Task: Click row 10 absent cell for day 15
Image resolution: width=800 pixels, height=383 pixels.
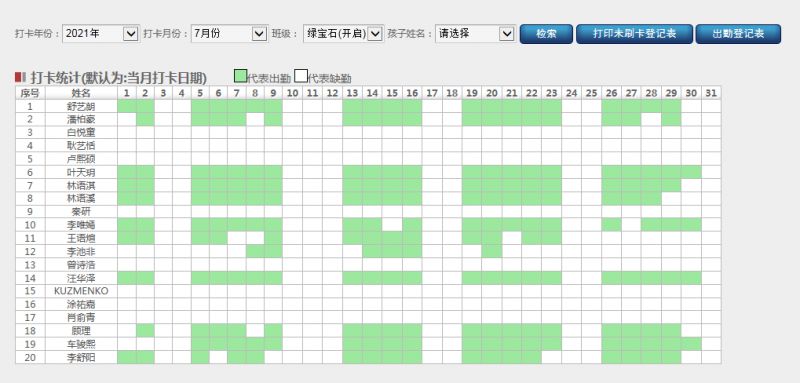Action: point(392,225)
